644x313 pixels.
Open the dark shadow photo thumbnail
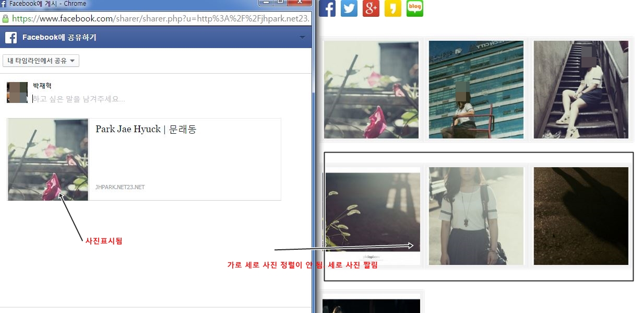click(581, 216)
